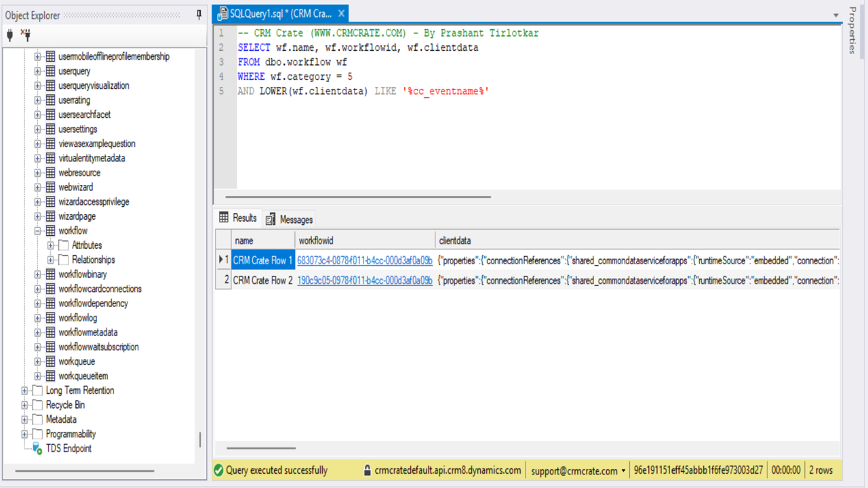Expand the Attributes folder under workflow
This screenshot has width=868, height=488.
[x=51, y=245]
